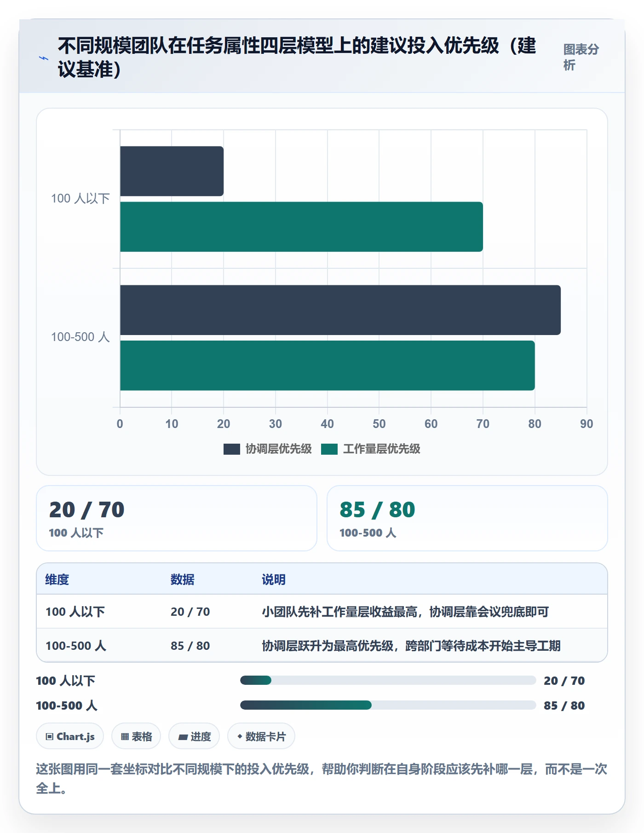
Task: Click the 100 人以下 progress bar
Action: (x=388, y=680)
